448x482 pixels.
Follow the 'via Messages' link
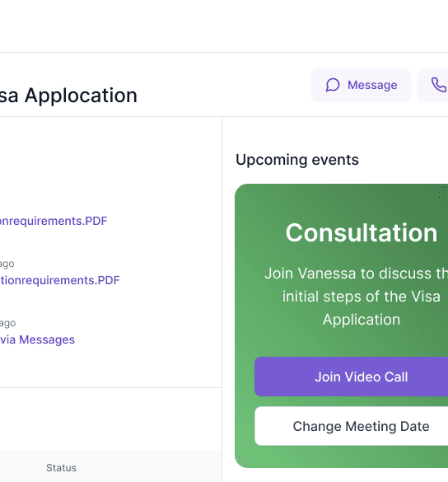pos(37,339)
